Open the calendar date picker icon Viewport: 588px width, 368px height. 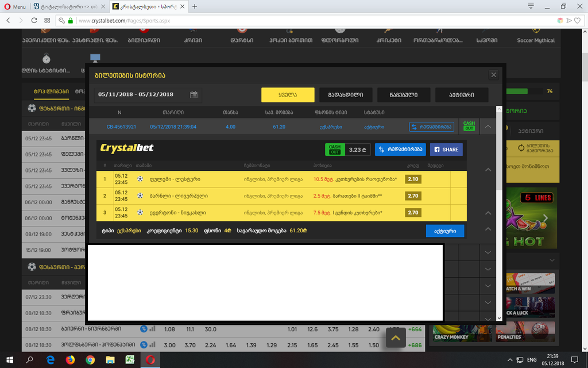[194, 95]
